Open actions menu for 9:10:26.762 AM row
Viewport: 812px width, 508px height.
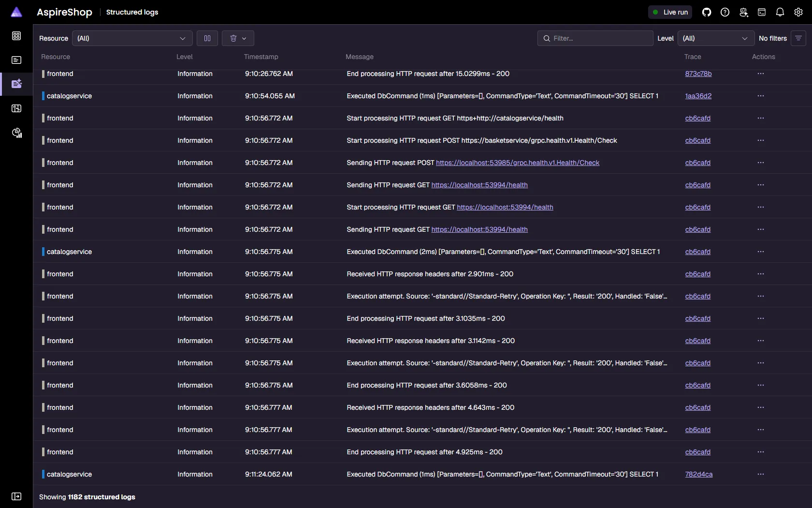tap(761, 74)
